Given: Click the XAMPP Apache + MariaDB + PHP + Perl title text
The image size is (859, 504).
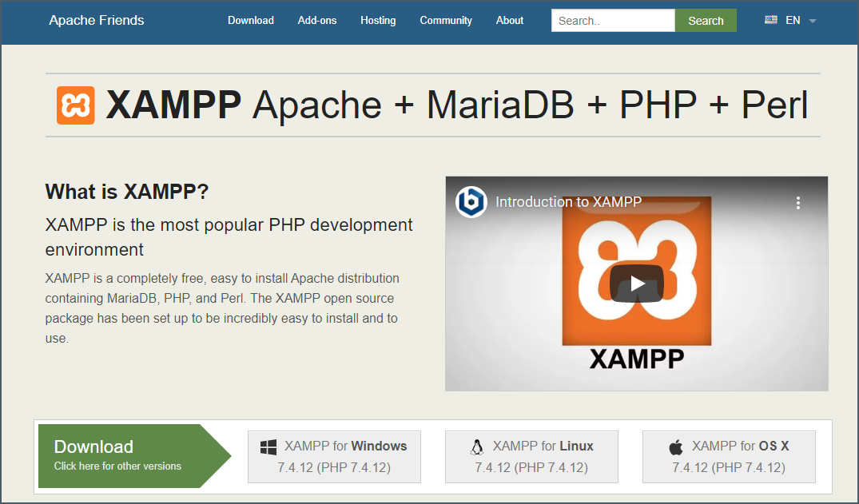Looking at the screenshot, I should [x=457, y=105].
